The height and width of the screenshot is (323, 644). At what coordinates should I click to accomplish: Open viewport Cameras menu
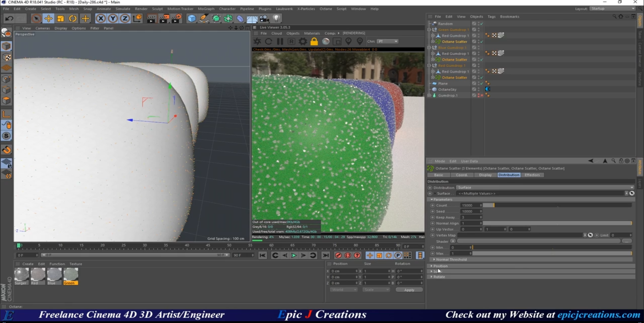pyautogui.click(x=43, y=28)
